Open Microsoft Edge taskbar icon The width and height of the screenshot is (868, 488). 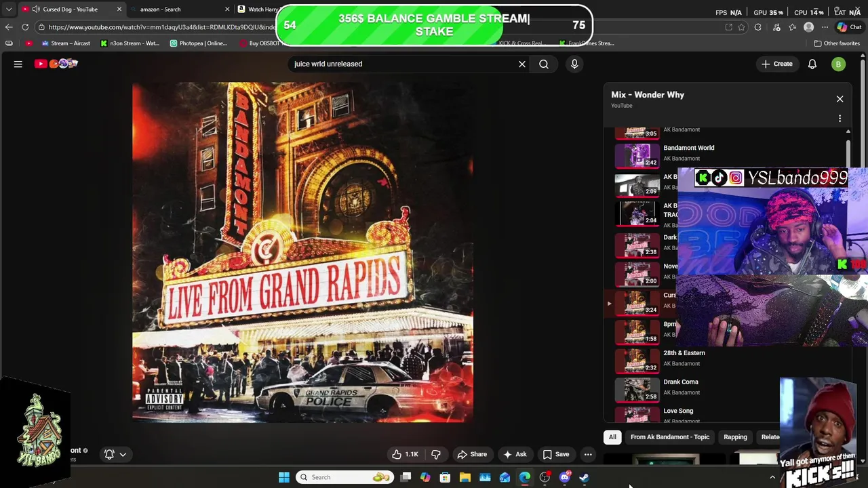[x=525, y=477]
